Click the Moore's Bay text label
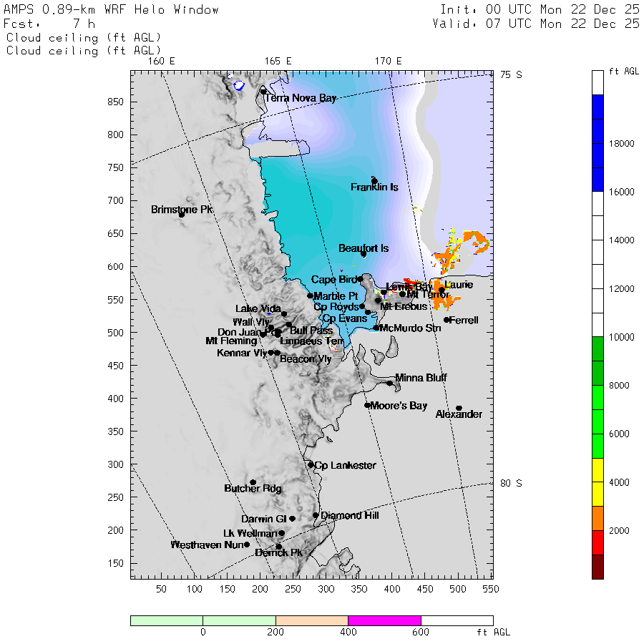Screen dimensions: 644x644 point(399,406)
